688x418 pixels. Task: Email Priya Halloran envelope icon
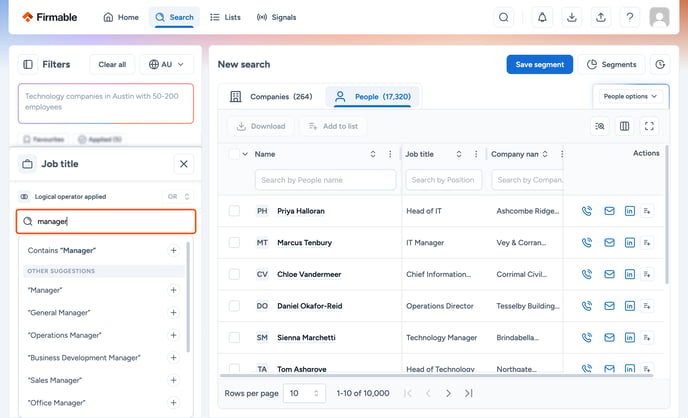[x=609, y=211]
